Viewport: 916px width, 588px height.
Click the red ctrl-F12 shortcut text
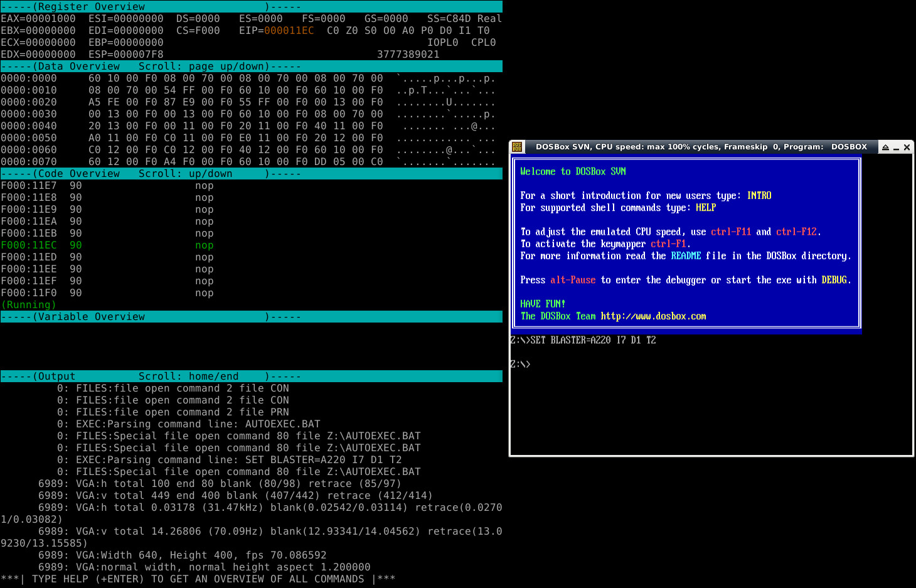click(797, 232)
